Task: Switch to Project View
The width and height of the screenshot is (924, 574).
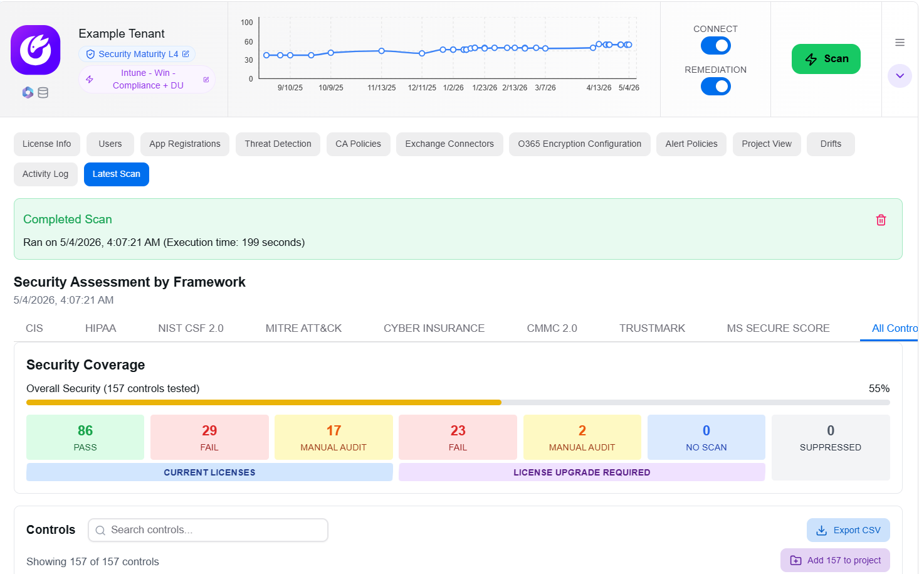Action: click(767, 144)
